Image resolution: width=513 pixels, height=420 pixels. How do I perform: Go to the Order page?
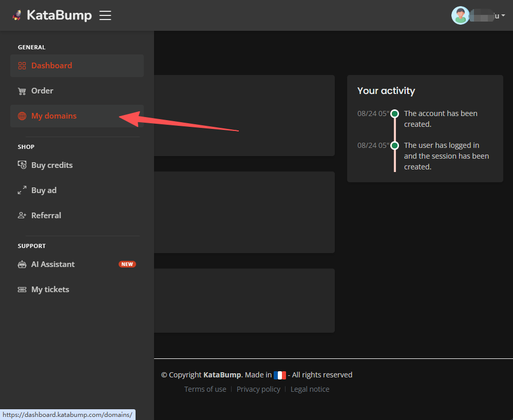pos(77,91)
